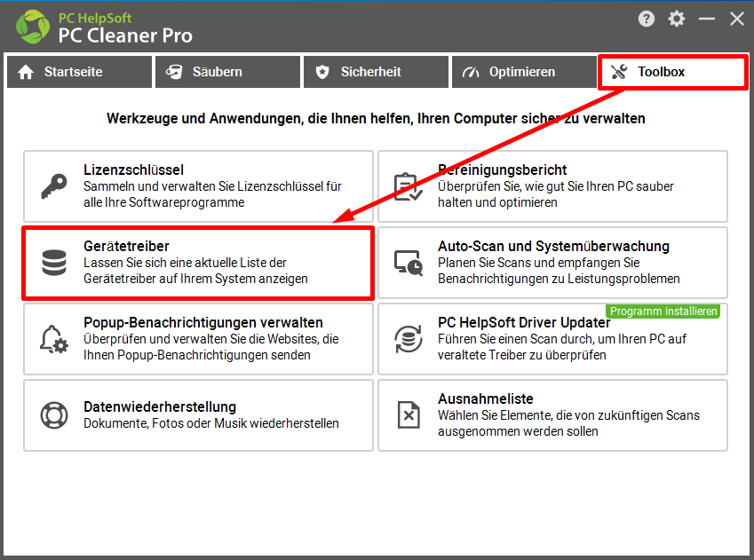Screen dimensions: 754x560
Task: Minimize the PC Cleaner Pro window
Action: [x=706, y=19]
